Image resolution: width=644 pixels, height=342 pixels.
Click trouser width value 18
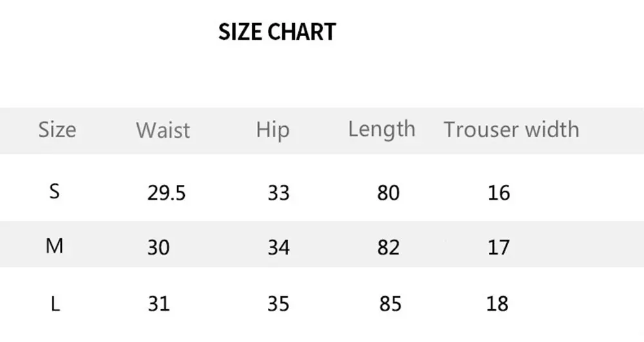coord(497,304)
